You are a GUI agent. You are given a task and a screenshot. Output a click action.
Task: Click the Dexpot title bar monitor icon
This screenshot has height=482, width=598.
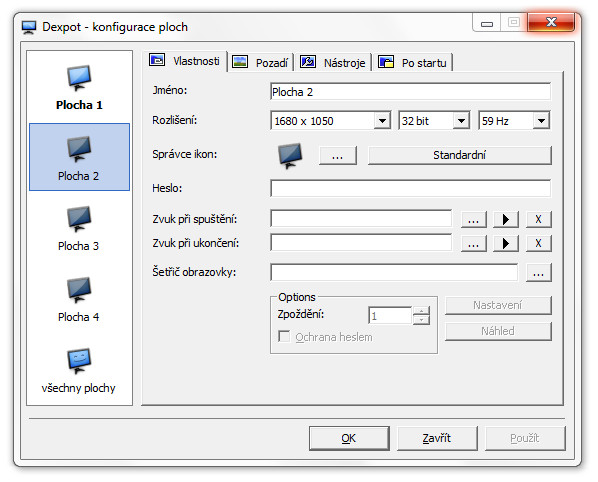[x=29, y=27]
